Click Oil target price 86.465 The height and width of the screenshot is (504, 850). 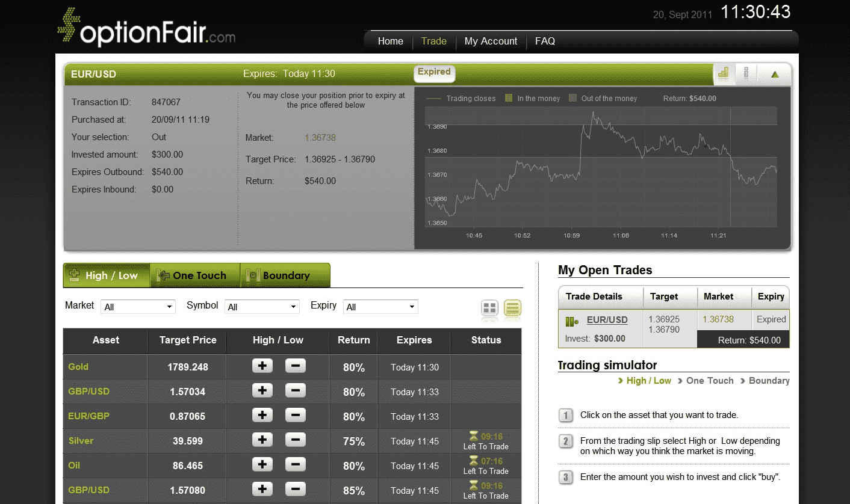[x=188, y=466]
